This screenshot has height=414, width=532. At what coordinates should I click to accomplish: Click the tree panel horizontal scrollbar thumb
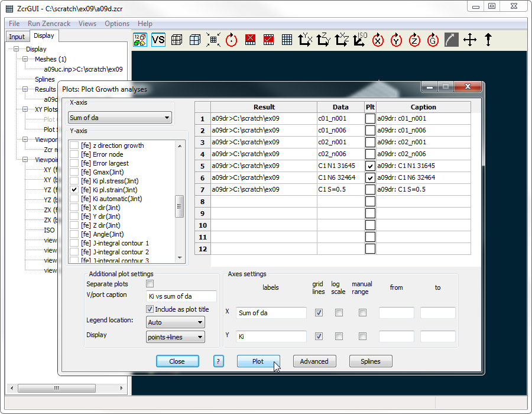point(56,388)
